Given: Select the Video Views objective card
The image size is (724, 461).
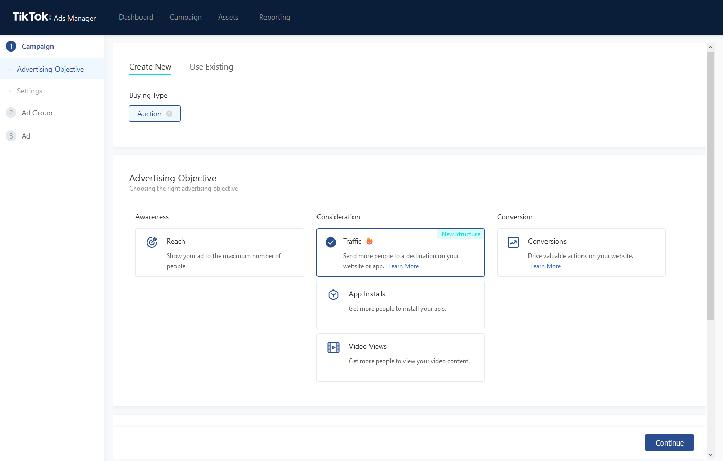Looking at the screenshot, I should [x=400, y=357].
